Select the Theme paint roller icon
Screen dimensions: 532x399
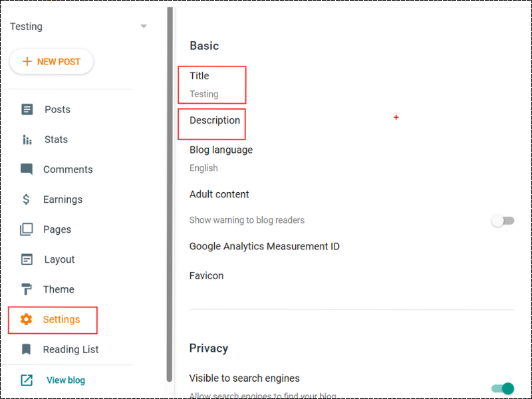point(27,289)
